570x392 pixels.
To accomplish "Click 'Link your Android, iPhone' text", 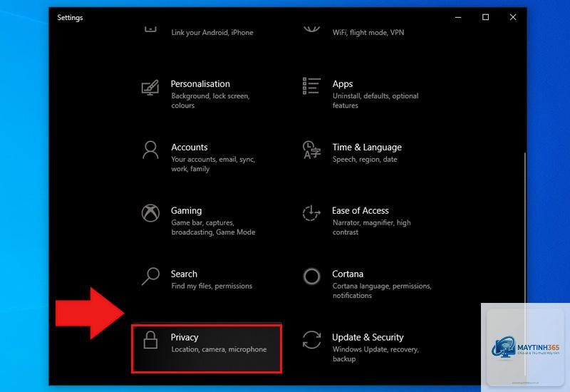I will (x=212, y=32).
